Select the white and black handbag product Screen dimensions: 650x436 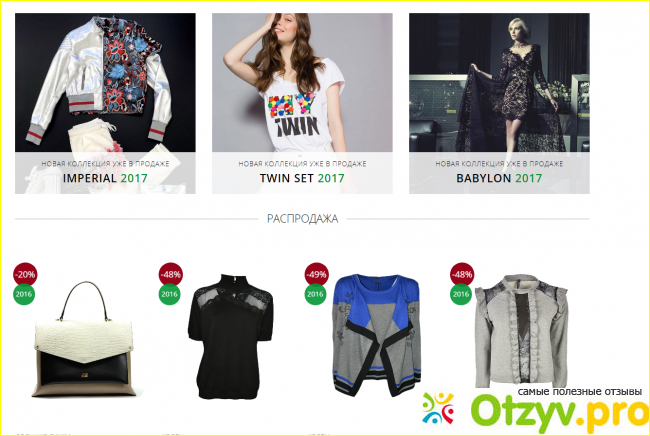tap(85, 339)
